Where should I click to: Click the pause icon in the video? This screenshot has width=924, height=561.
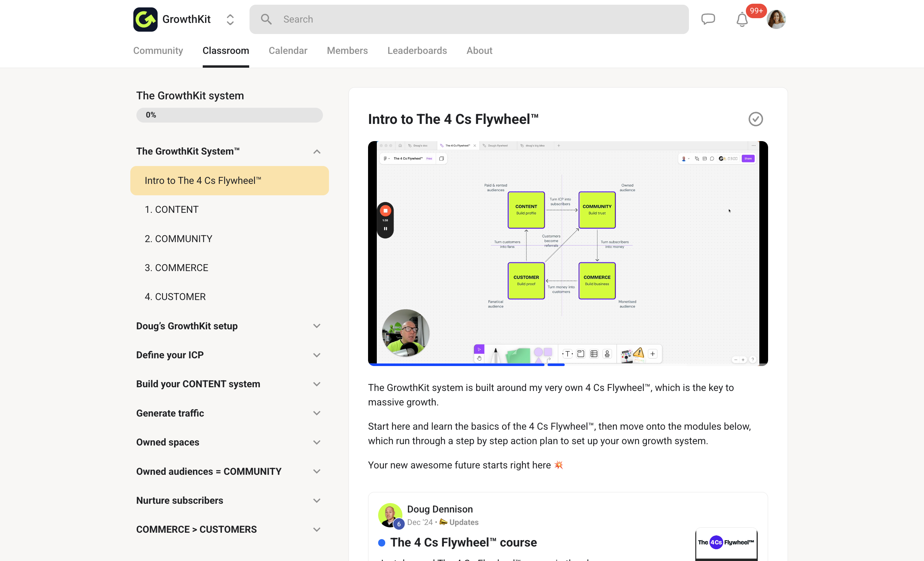pyautogui.click(x=385, y=229)
